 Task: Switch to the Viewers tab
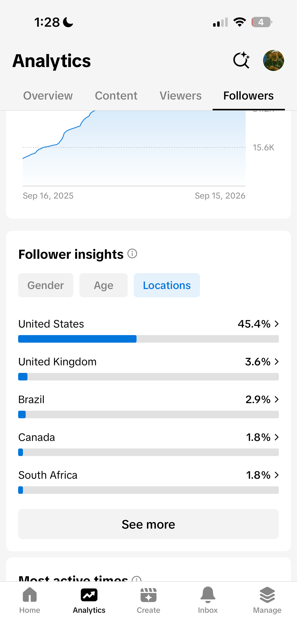[181, 96]
